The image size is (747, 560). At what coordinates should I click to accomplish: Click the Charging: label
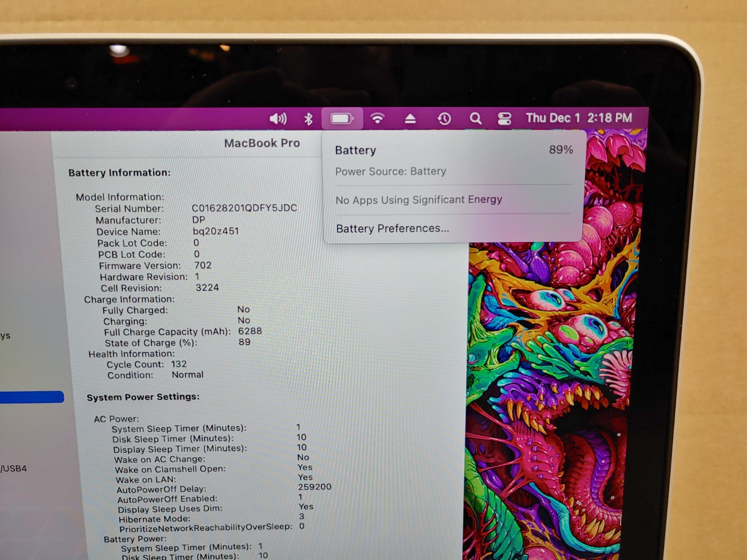click(x=125, y=321)
